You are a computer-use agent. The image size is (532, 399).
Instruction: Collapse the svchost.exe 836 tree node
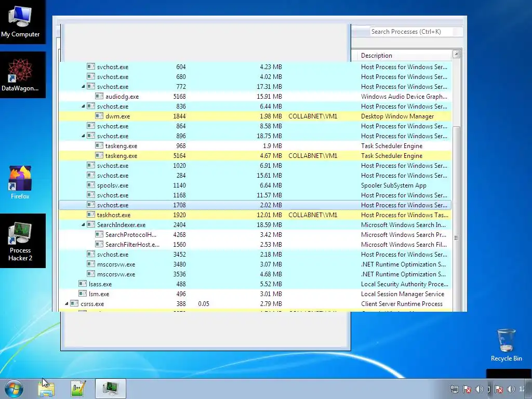pos(83,106)
